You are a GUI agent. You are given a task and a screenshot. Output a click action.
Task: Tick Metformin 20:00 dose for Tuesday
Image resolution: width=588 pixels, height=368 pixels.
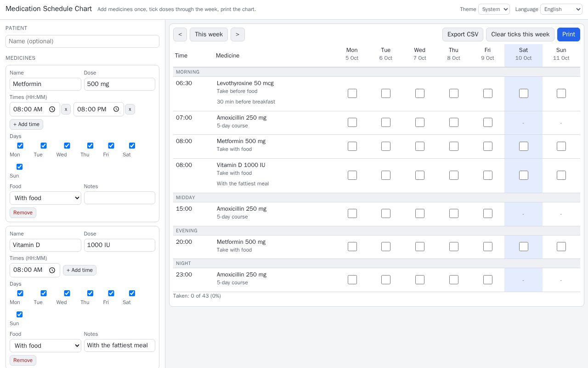coord(386,247)
